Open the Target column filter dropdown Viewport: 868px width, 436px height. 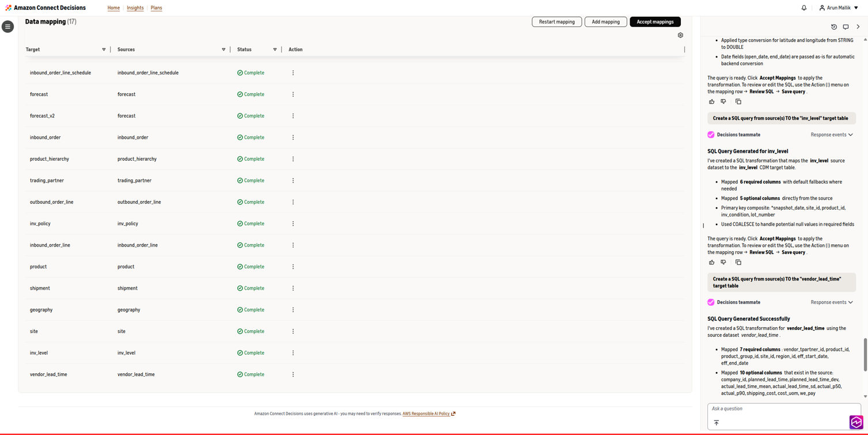(x=104, y=50)
